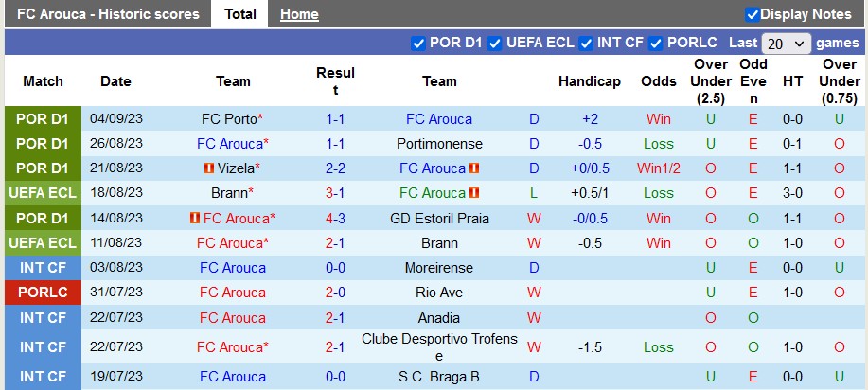Click the red card icon beside Vizela
The image size is (868, 390).
point(209,168)
